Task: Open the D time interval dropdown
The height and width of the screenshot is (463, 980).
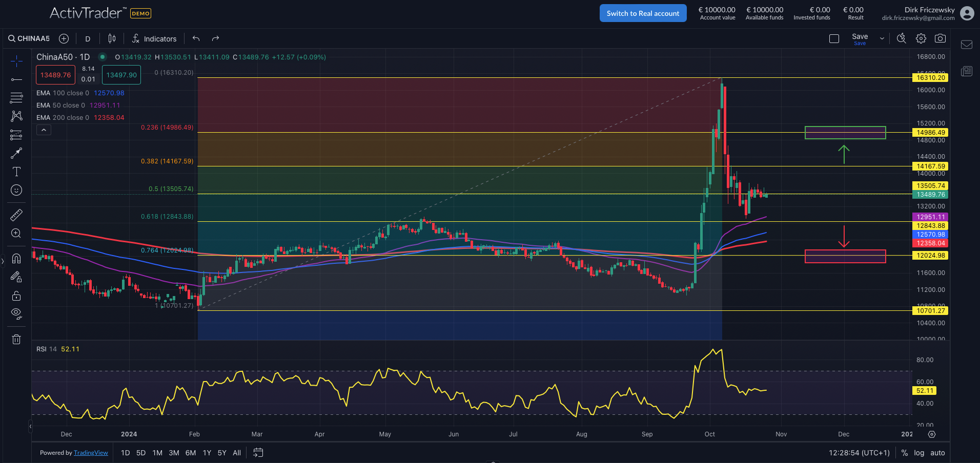Action: pos(88,39)
